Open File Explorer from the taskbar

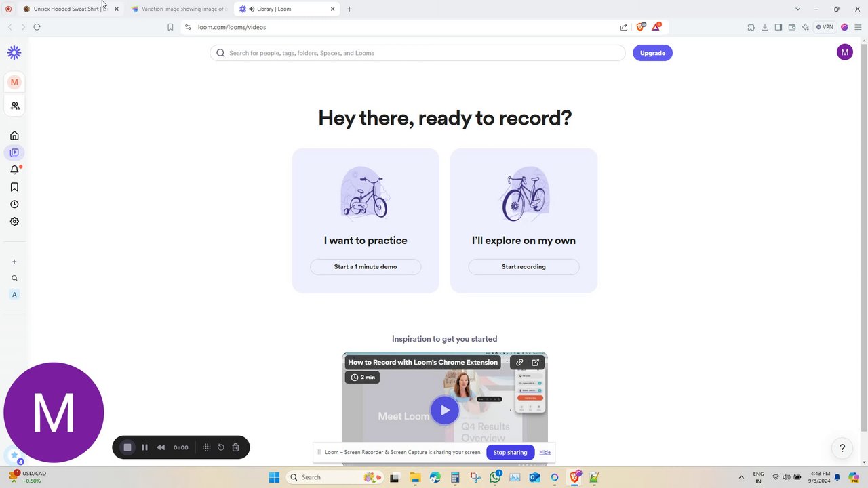pyautogui.click(x=414, y=477)
